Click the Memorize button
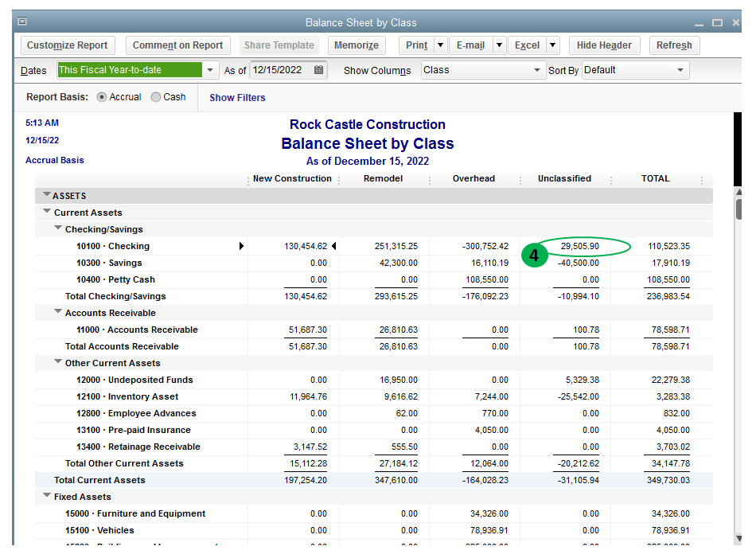This screenshot has height=558, width=756. 356,45
